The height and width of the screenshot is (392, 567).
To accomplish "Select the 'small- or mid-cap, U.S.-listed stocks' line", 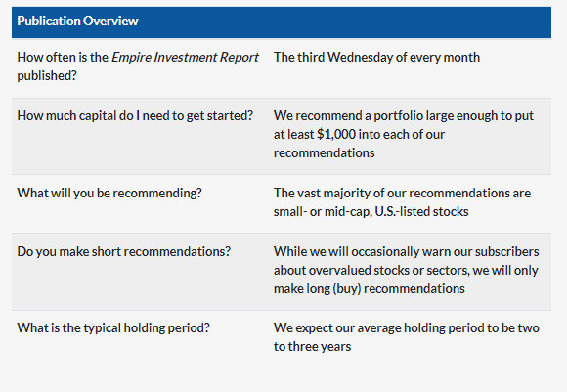I will pos(371,211).
